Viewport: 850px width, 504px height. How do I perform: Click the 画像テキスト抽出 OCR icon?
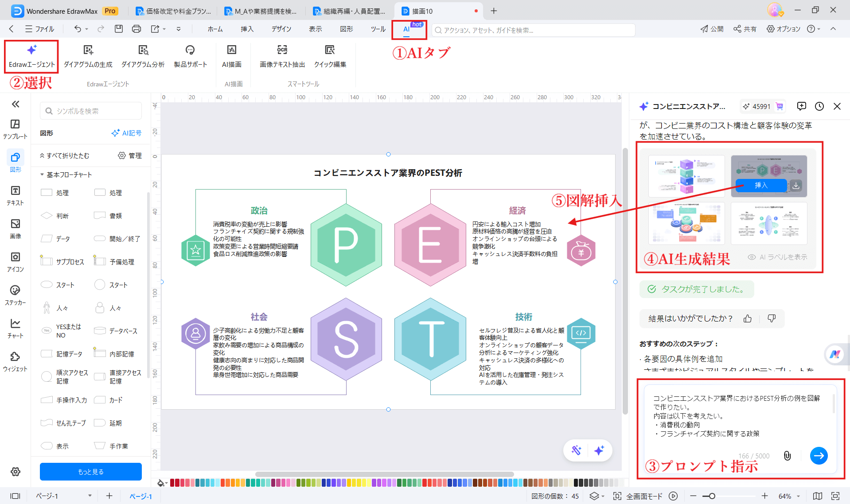click(x=282, y=55)
